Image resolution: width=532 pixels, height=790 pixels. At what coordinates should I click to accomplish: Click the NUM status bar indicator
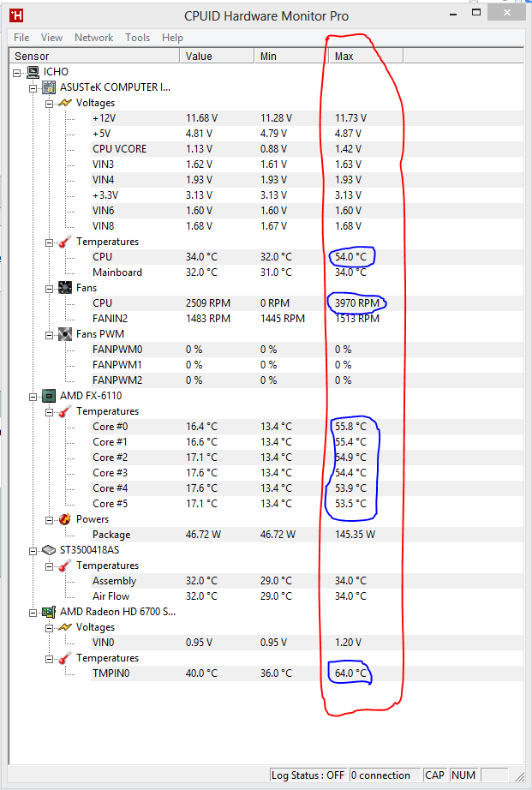(x=463, y=775)
